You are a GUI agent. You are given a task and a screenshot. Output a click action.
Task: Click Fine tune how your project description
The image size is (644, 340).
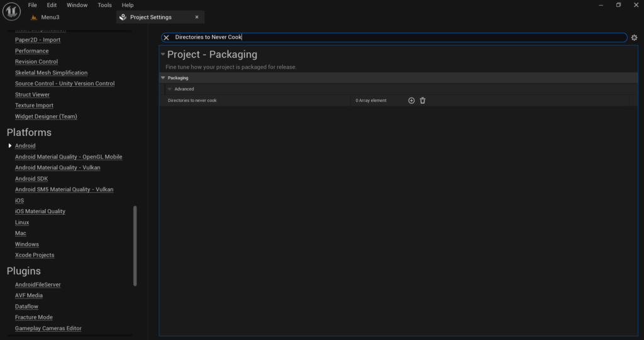pyautogui.click(x=231, y=67)
